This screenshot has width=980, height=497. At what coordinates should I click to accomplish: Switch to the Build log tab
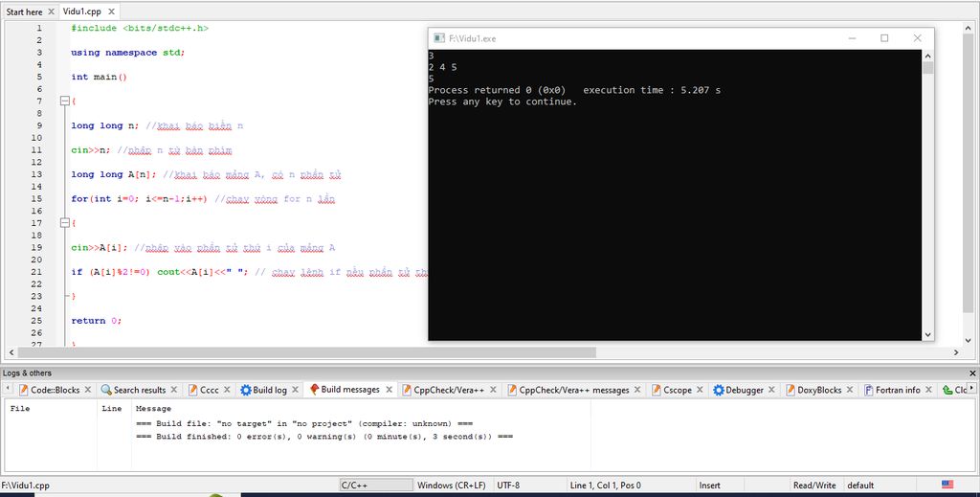pyautogui.click(x=270, y=390)
